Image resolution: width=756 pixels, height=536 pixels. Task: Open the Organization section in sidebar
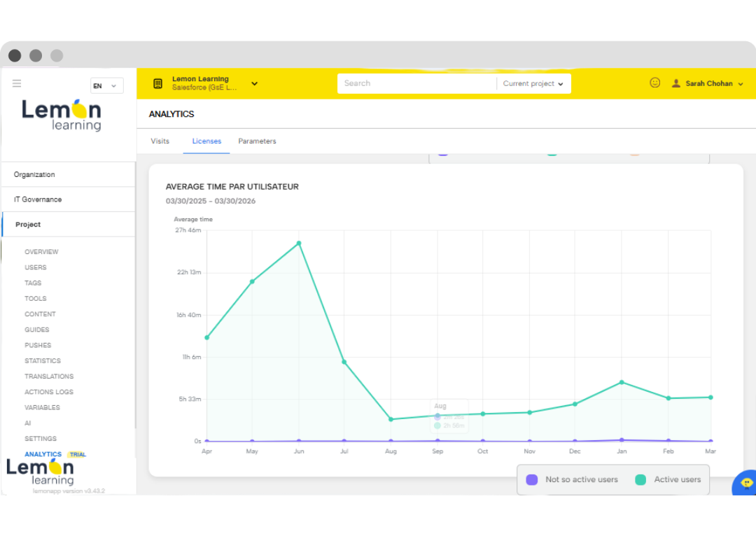click(34, 175)
